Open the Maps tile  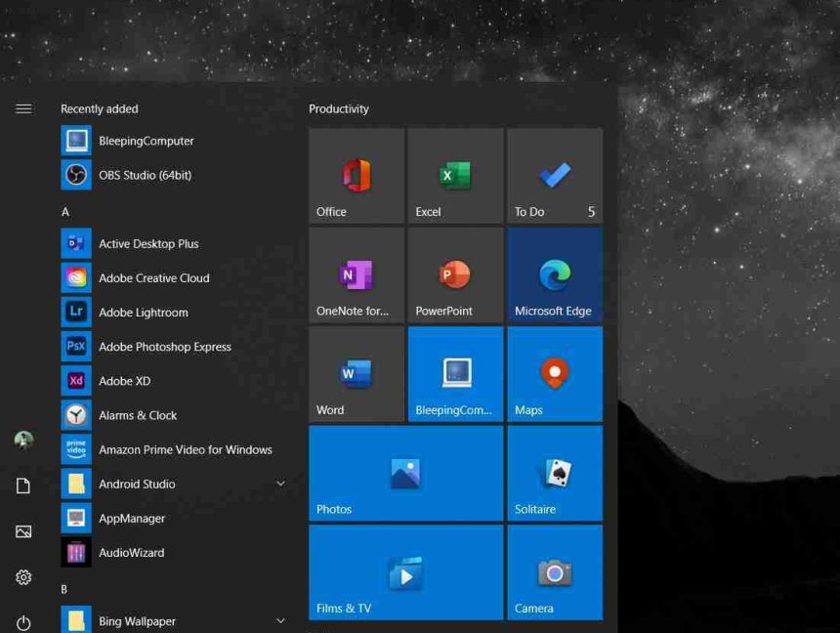[x=555, y=373]
